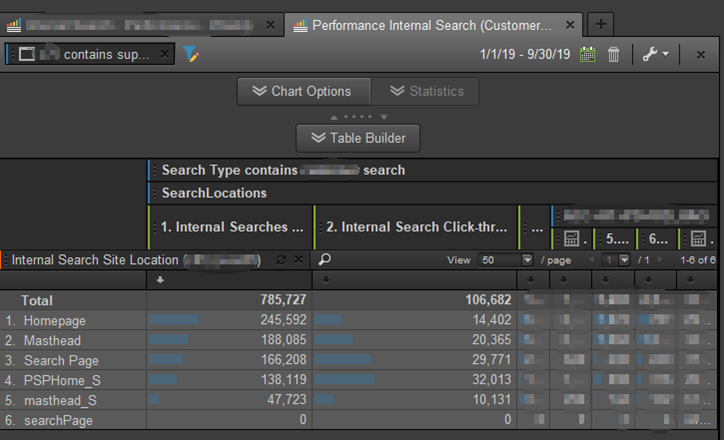Add a new tab with plus button
This screenshot has height=440, width=724.
pyautogui.click(x=600, y=24)
